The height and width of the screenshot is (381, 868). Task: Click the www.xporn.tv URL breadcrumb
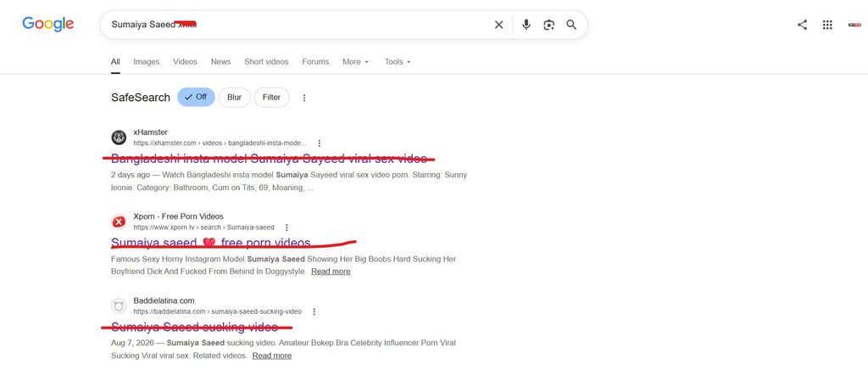[x=203, y=227]
